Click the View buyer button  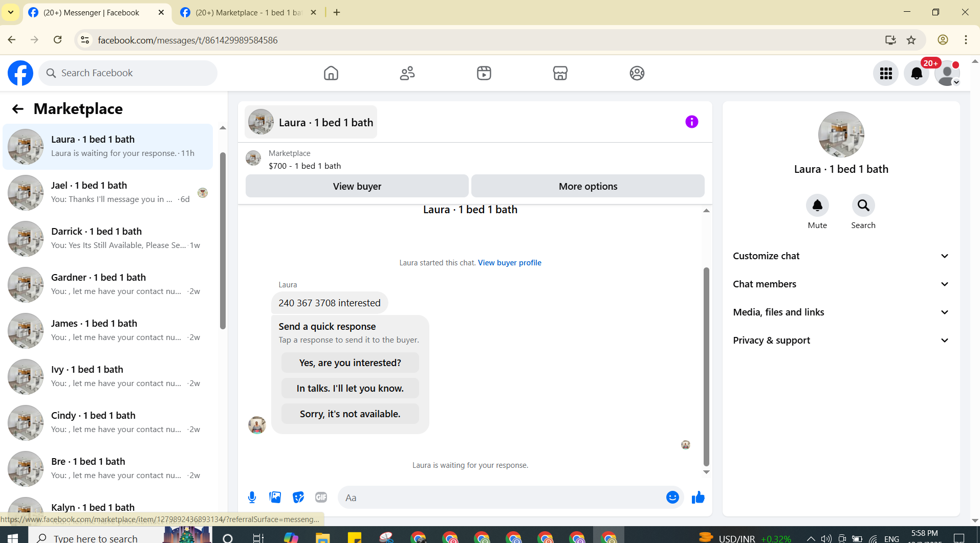coord(357,186)
